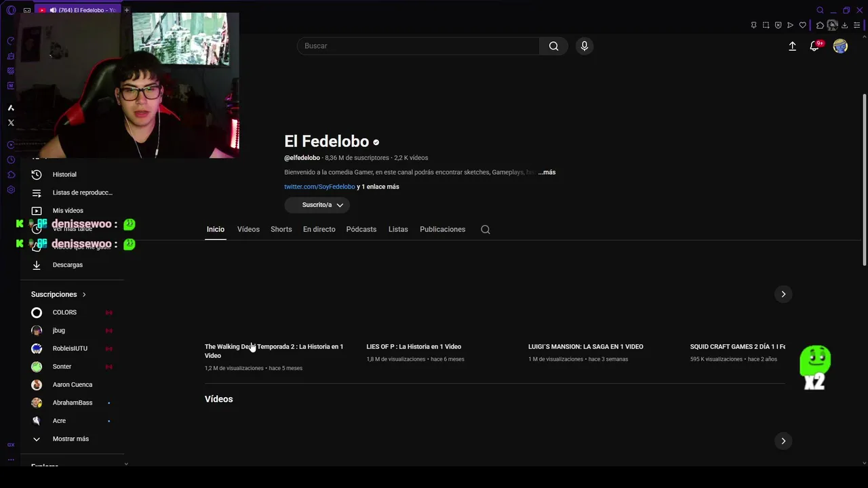The height and width of the screenshot is (488, 868).
Task: Open 'SQUID CRAFT GAMES 2 DÍA 1' video
Action: pyautogui.click(x=738, y=347)
